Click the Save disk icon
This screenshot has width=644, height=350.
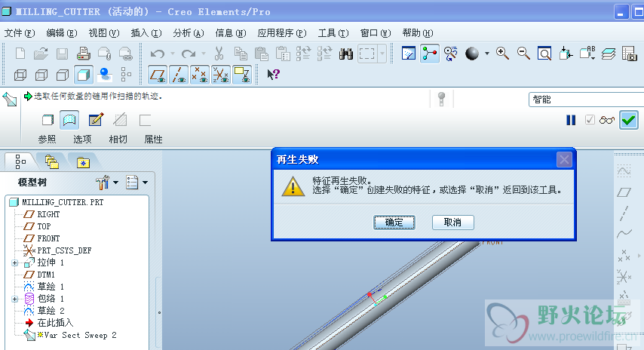[62, 54]
